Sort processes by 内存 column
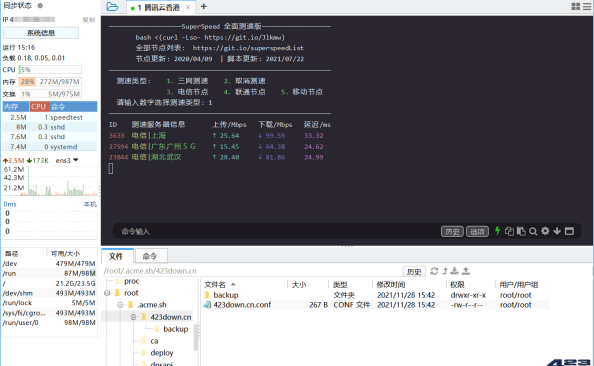This screenshot has width=594, height=366. (x=16, y=106)
